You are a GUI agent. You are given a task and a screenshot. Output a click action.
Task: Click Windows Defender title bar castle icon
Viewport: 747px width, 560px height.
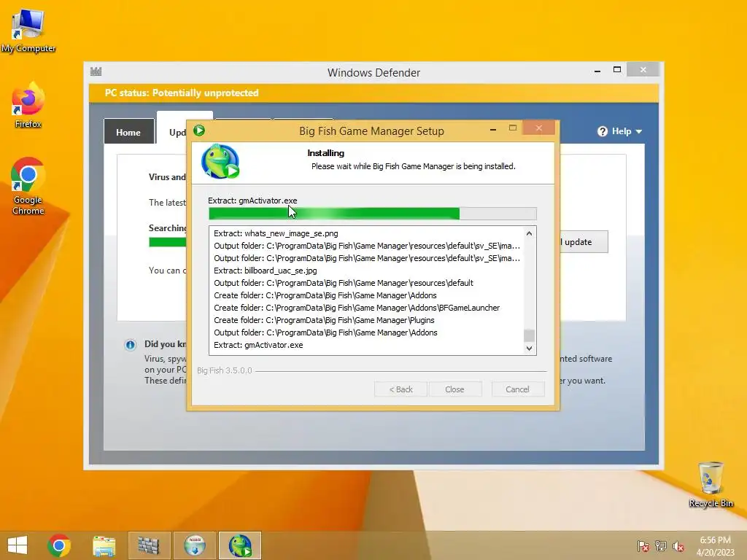96,71
